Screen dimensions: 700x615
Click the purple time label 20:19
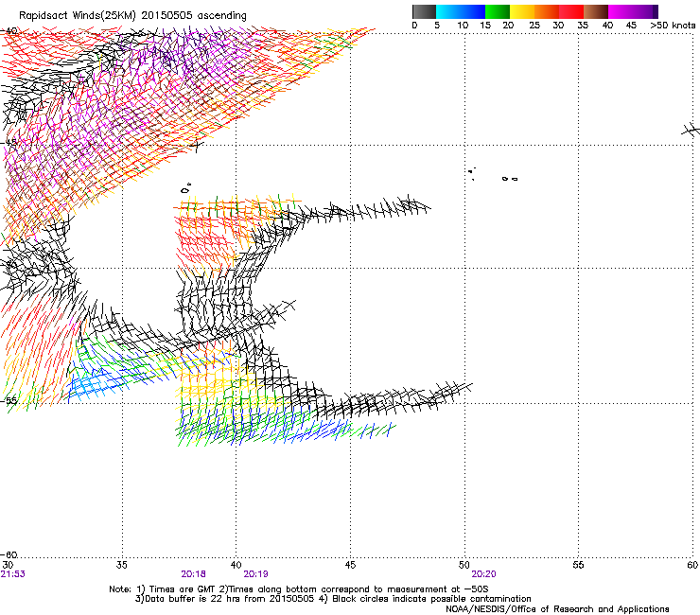255,574
